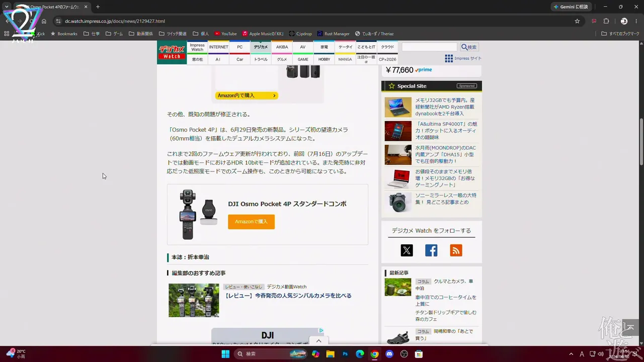The height and width of the screenshot is (362, 644).
Task: Select the ケータイ nav tab
Action: coord(346,47)
